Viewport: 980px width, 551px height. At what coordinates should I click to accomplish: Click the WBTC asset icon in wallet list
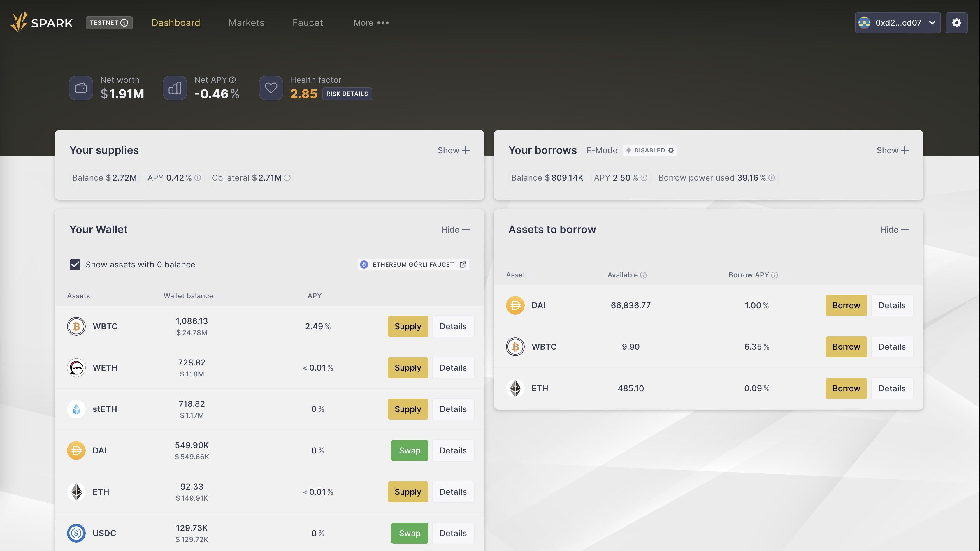[76, 326]
